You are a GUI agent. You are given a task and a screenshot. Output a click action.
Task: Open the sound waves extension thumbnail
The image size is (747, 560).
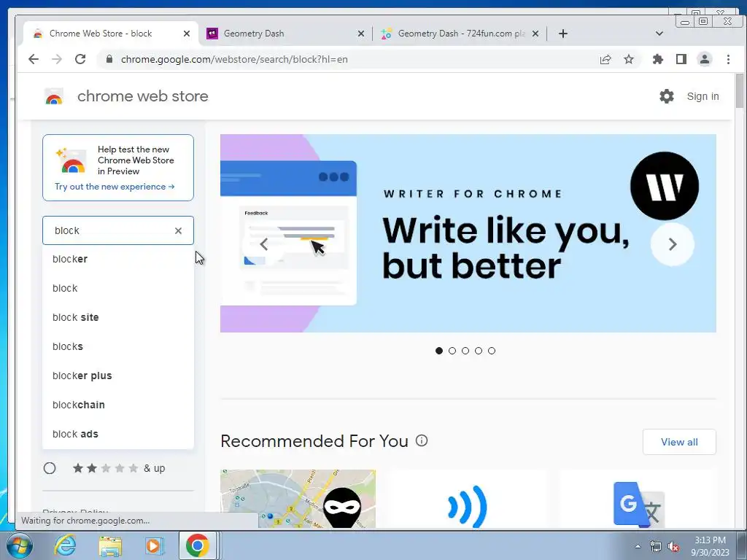click(468, 499)
